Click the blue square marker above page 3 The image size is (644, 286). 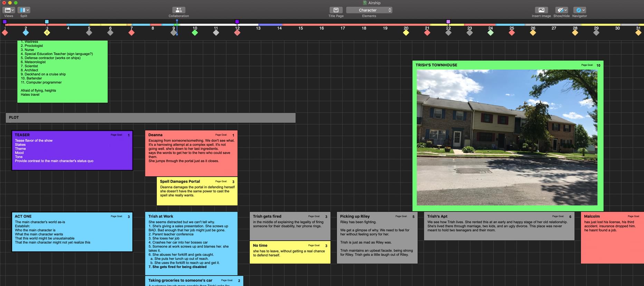pos(47,22)
